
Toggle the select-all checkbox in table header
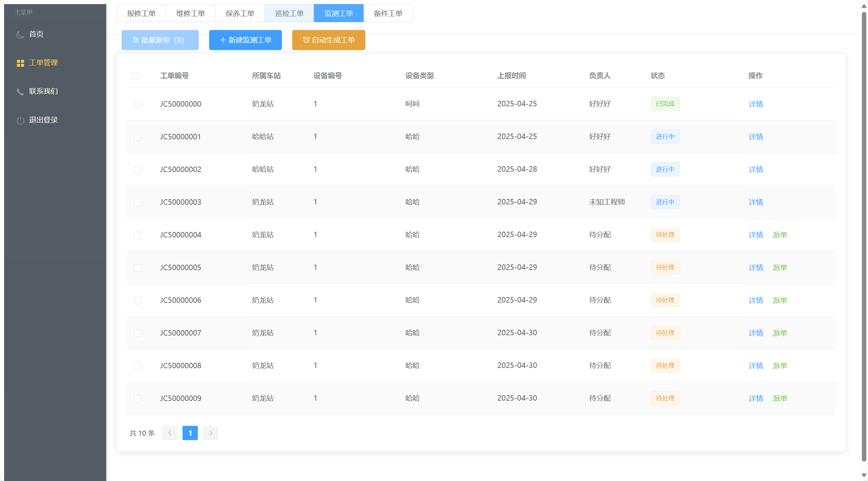pyautogui.click(x=136, y=76)
